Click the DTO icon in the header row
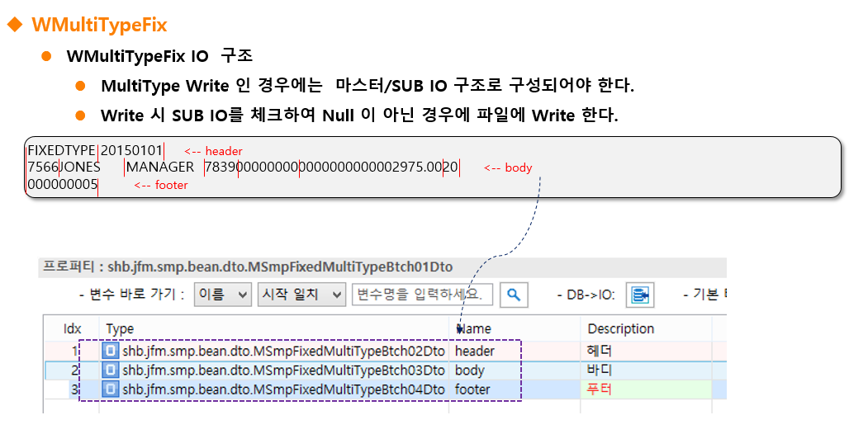The height and width of the screenshot is (434, 868). tap(111, 351)
